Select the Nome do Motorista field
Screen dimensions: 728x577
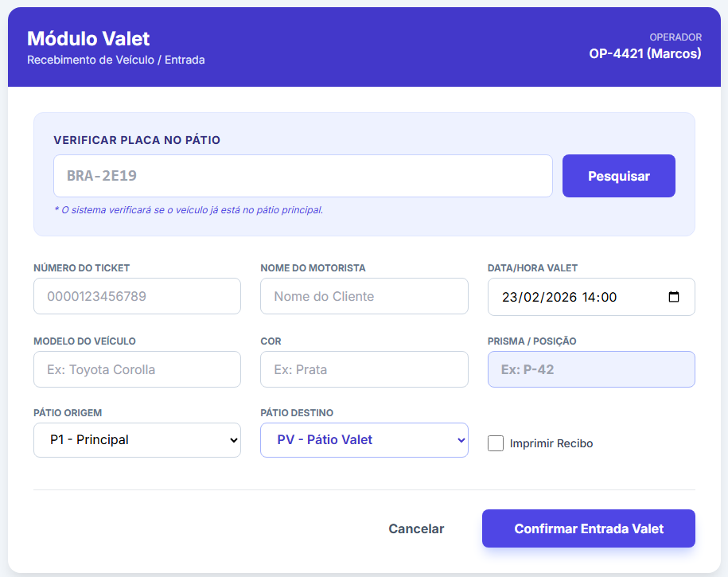point(364,296)
